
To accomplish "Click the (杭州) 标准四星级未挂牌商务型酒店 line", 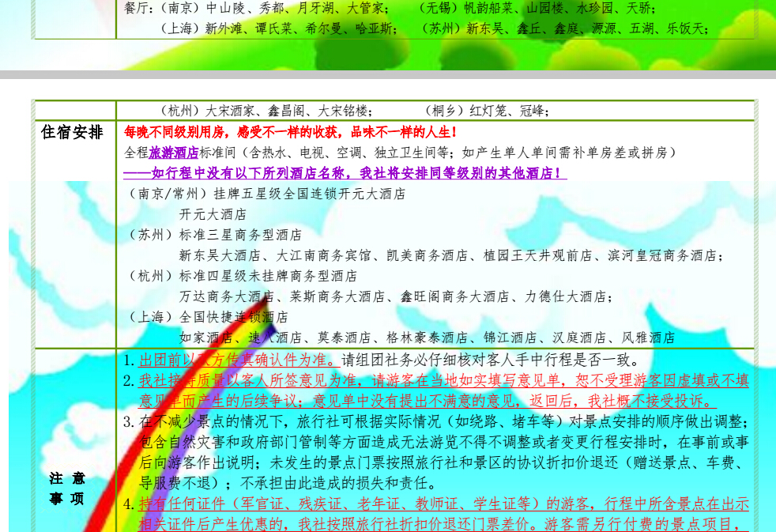I will tap(243, 276).
